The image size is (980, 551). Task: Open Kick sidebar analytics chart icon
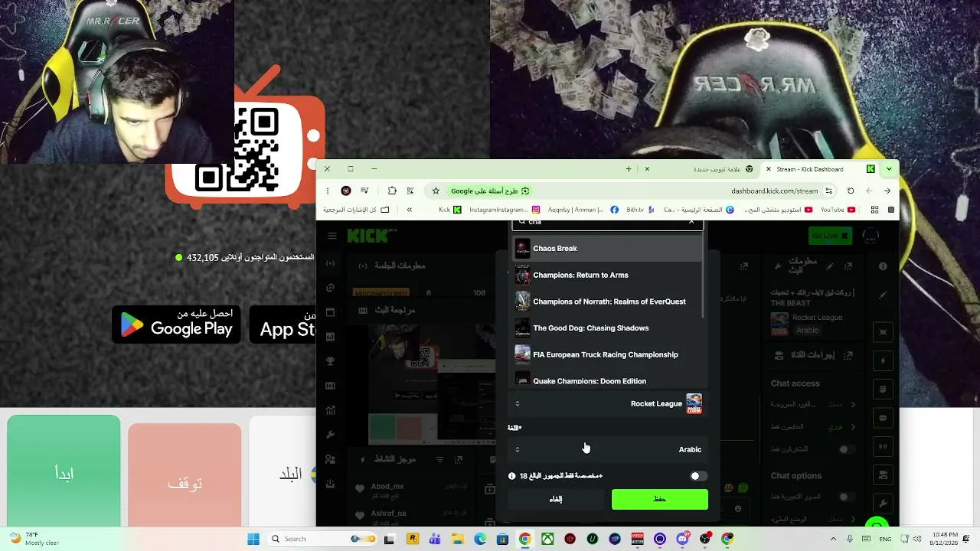330,410
